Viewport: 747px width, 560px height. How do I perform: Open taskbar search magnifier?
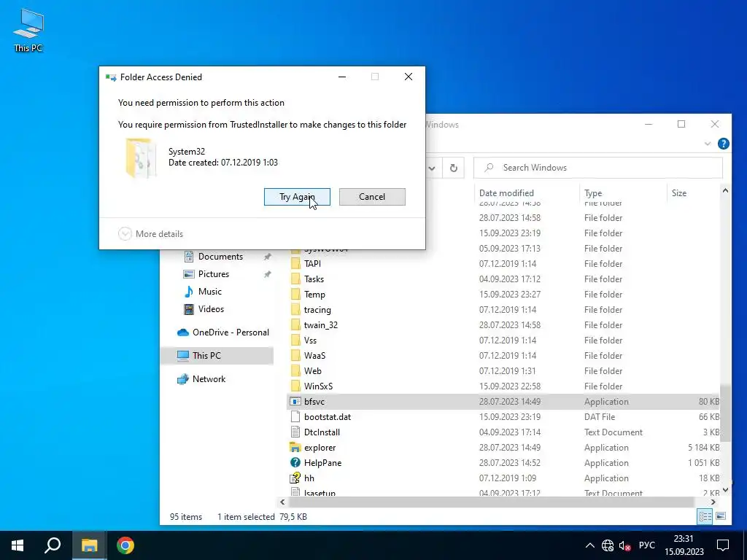[53, 545]
